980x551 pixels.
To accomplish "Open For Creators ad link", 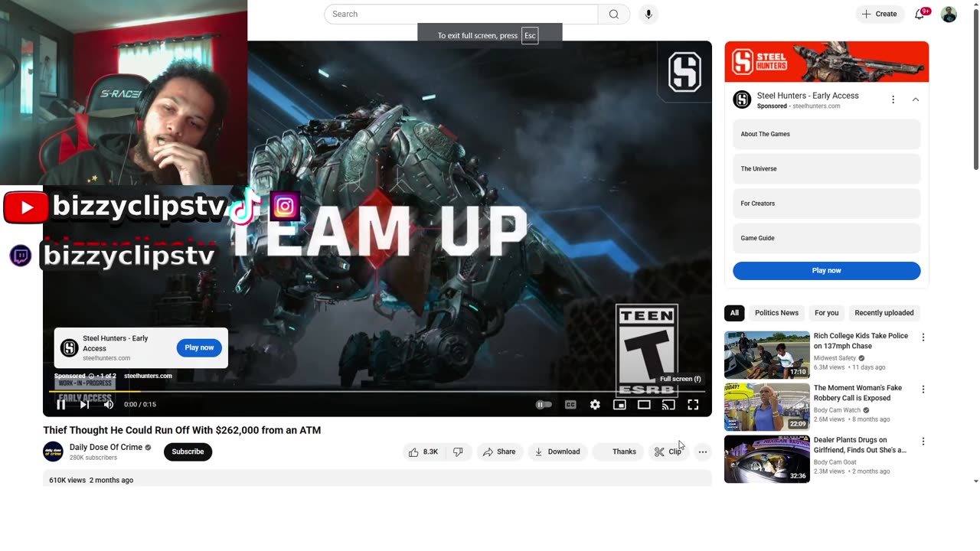I will (x=827, y=204).
